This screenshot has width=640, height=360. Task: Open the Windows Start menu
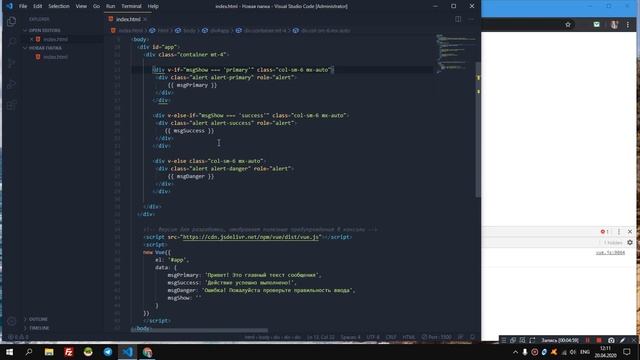(9, 352)
